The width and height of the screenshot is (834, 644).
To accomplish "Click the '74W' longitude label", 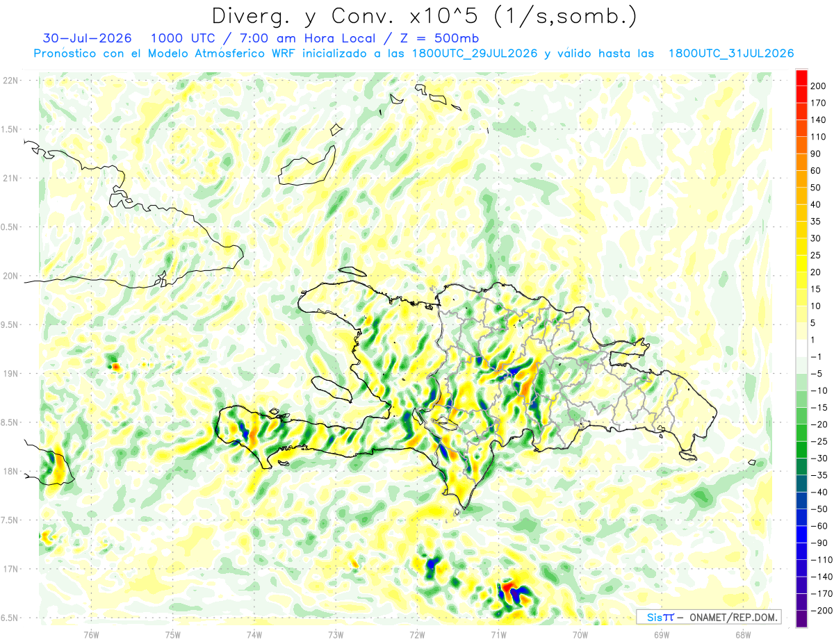I will tap(254, 634).
